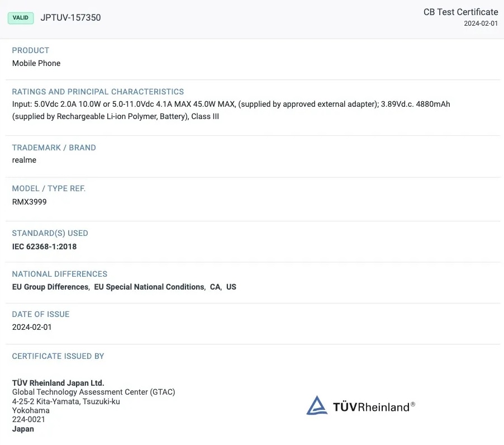This screenshot has height=445, width=504.
Task: Select certificate number JPTUV-157350
Action: (70, 18)
